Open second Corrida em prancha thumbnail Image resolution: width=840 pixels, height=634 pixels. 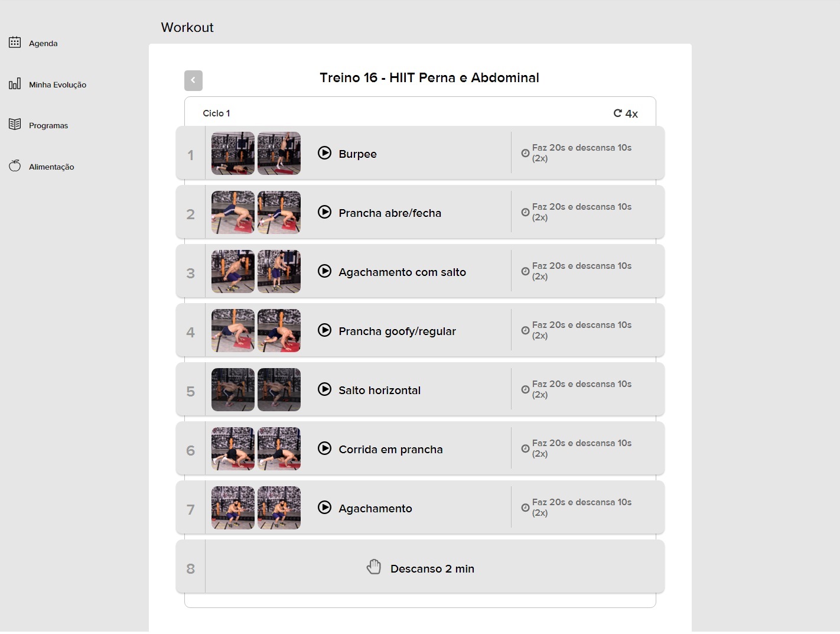(279, 448)
